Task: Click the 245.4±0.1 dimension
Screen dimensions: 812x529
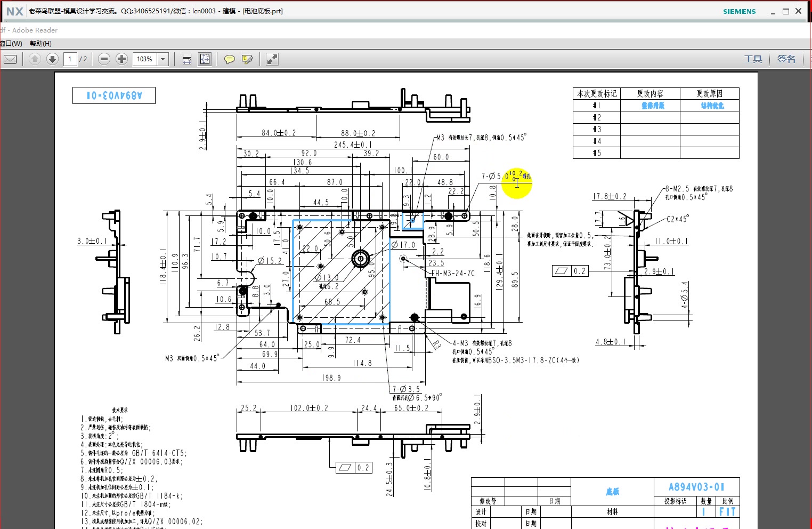Action: coord(353,145)
